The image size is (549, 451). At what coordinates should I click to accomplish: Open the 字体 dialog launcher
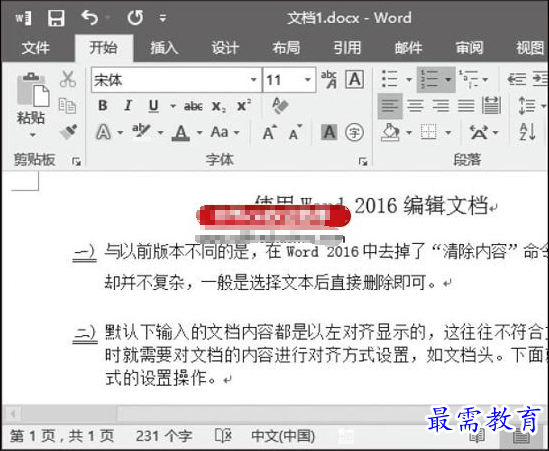tap(363, 161)
